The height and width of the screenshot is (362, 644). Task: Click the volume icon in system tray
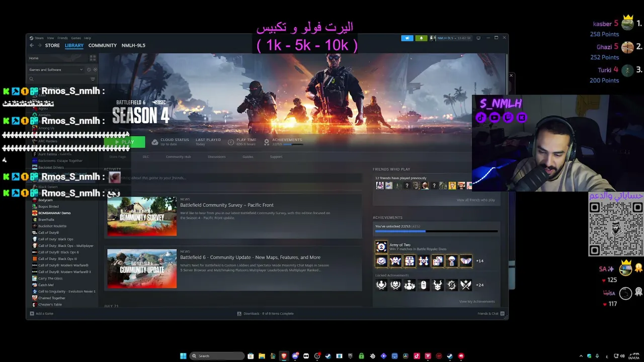(x=622, y=356)
